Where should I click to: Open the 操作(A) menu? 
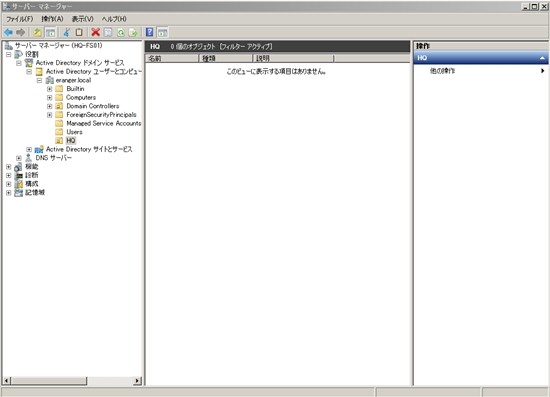coord(52,19)
